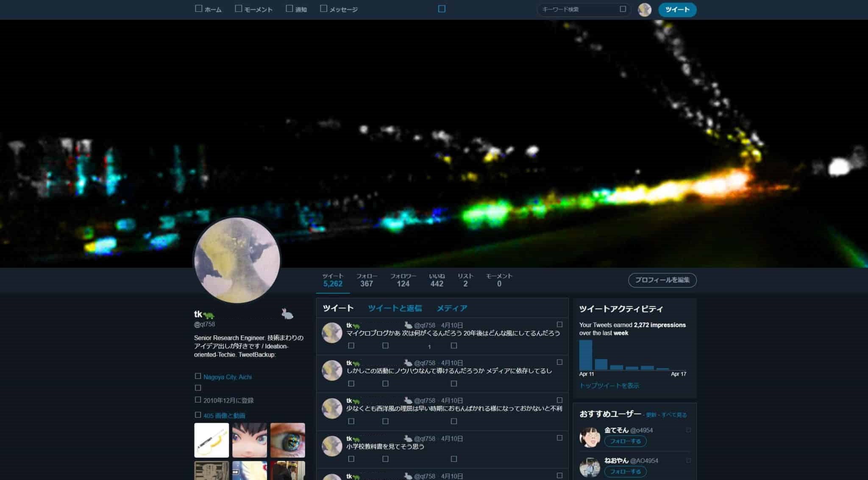Click 2,272 impressions text in activity panel
The image size is (868, 480).
pos(659,325)
